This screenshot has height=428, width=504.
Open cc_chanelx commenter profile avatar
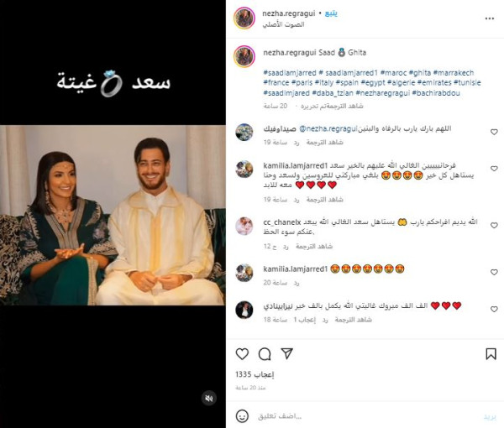244,226
